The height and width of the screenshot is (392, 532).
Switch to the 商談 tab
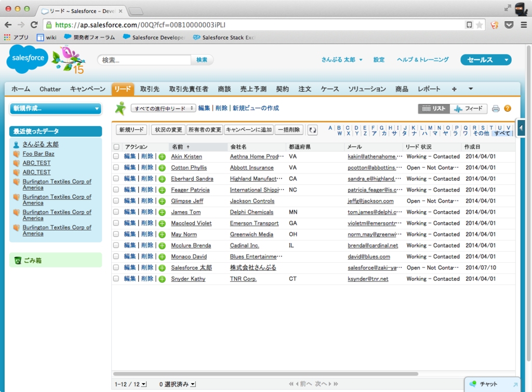click(x=224, y=89)
